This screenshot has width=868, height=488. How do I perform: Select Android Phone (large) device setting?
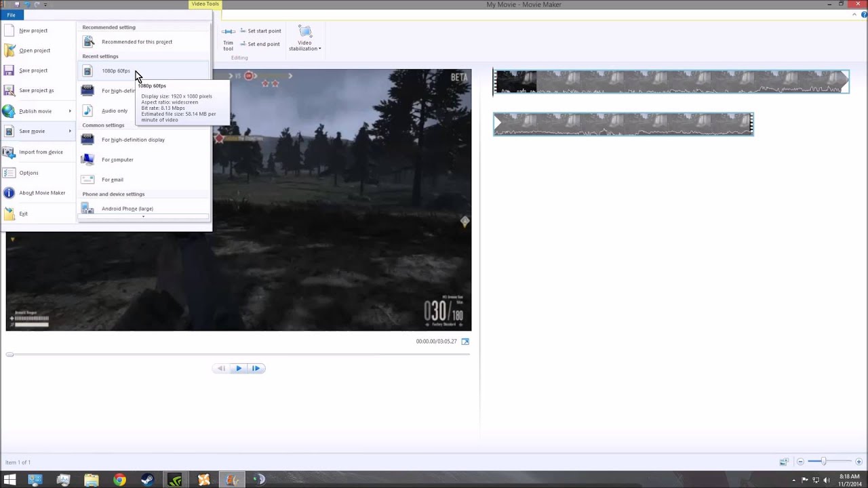click(x=144, y=209)
